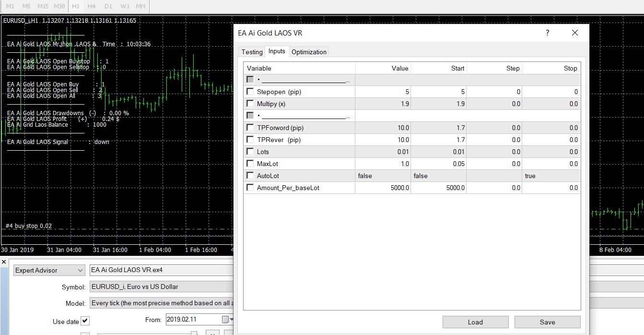
Task: Select the AutoLot Value cell false
Action: [383, 176]
